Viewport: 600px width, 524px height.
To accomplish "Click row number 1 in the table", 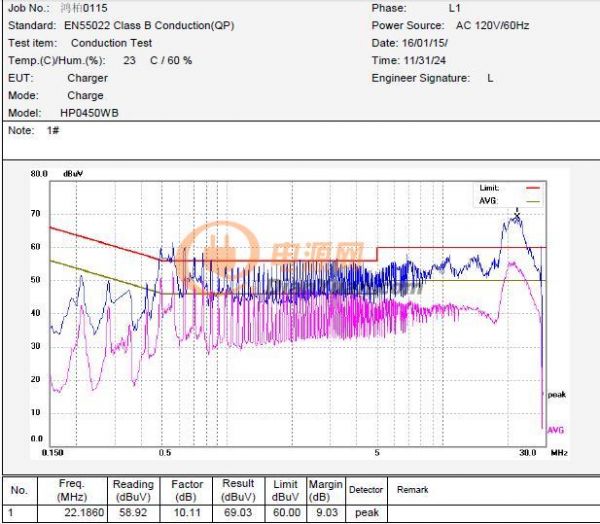I will (11, 513).
